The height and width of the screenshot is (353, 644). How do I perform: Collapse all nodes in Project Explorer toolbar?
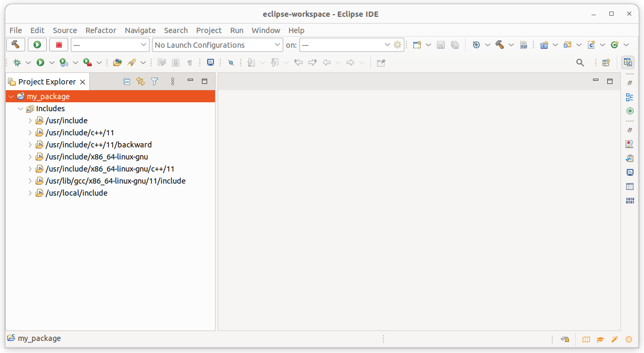click(x=126, y=81)
